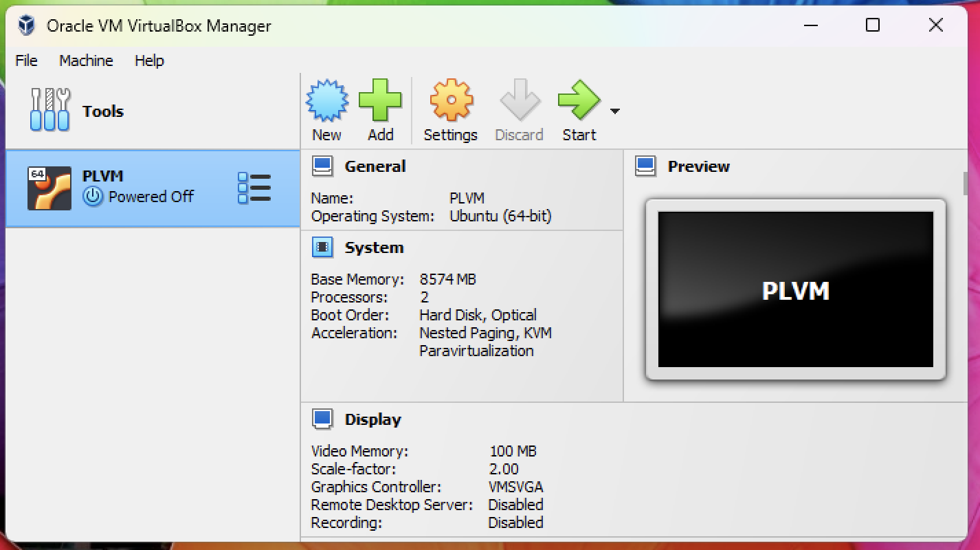Viewport: 980px width, 550px height.
Task: Create a new virtual machine with the New icon
Action: 327,100
